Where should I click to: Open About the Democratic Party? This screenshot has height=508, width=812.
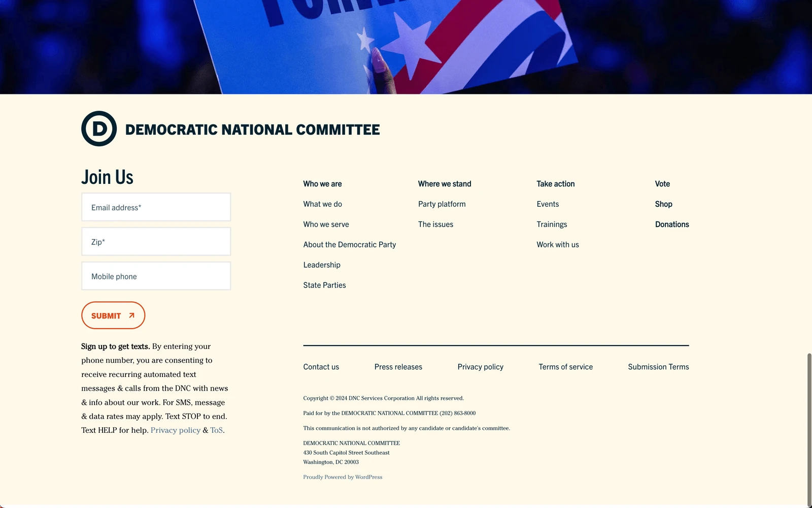[x=350, y=245]
